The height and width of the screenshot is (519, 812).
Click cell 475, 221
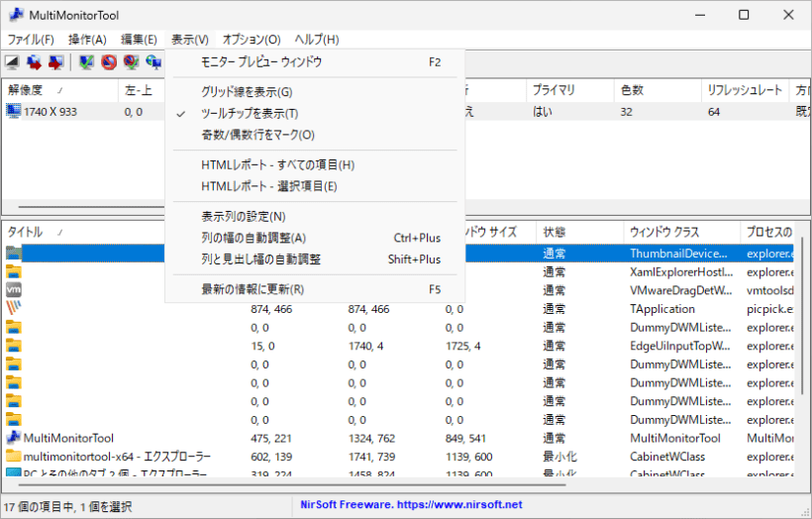(271, 438)
